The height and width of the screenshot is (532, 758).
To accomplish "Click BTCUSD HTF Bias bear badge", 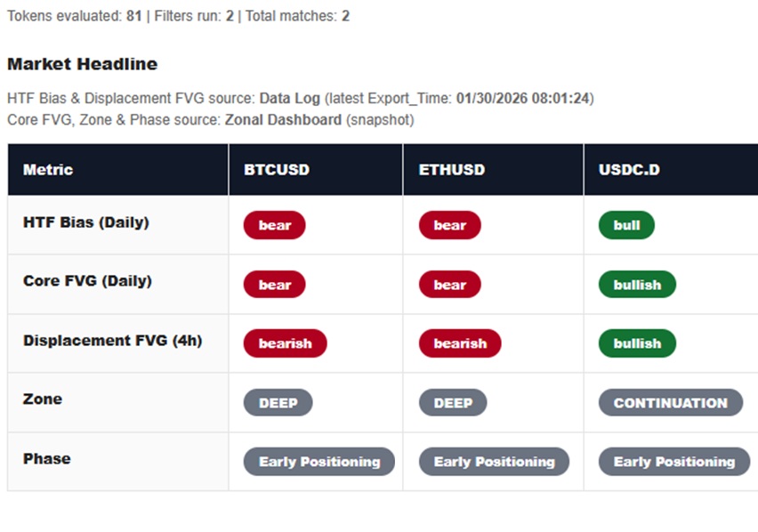I will coord(275,225).
